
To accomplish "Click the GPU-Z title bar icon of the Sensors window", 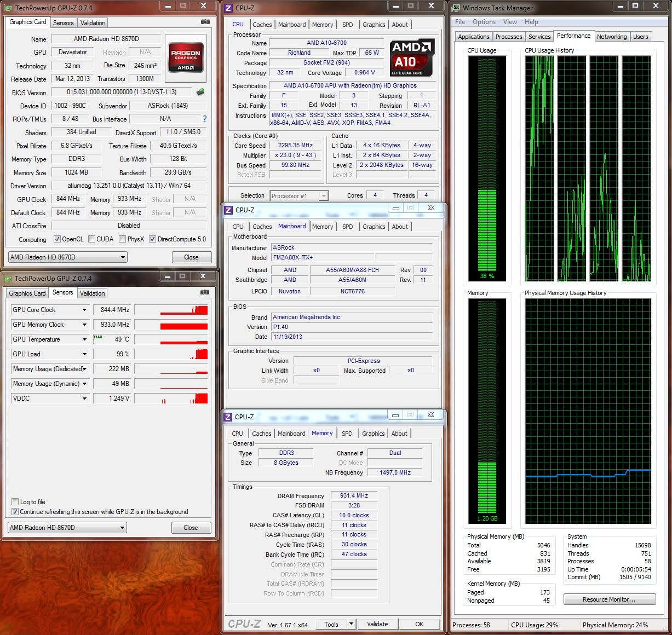I will 8,278.
